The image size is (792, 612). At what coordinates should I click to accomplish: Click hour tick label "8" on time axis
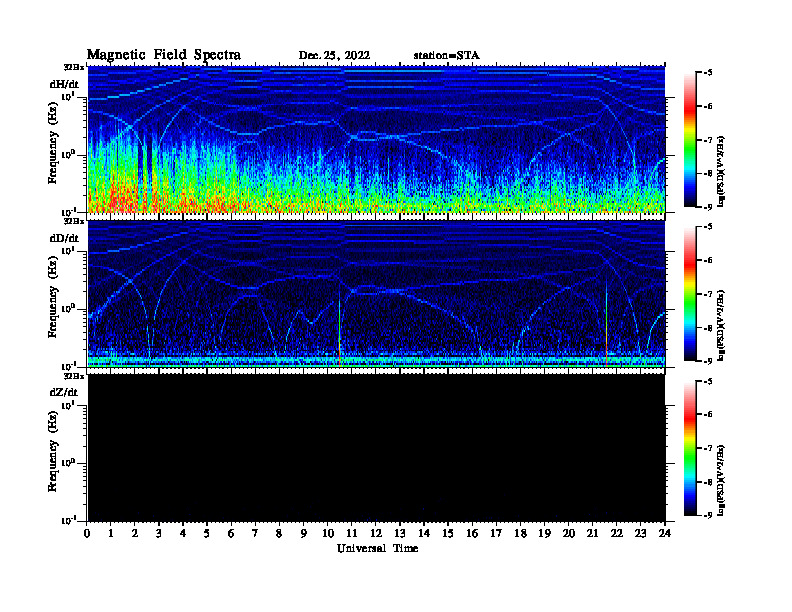(279, 534)
